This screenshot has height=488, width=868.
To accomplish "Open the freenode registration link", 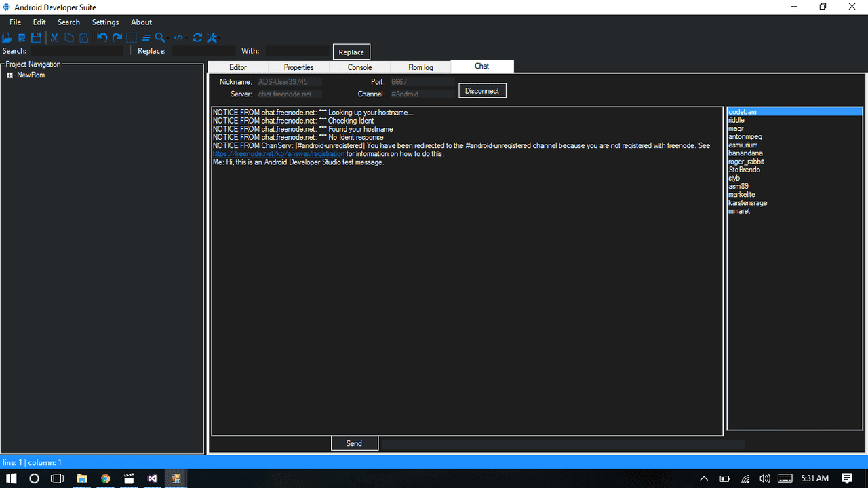I will pos(279,154).
